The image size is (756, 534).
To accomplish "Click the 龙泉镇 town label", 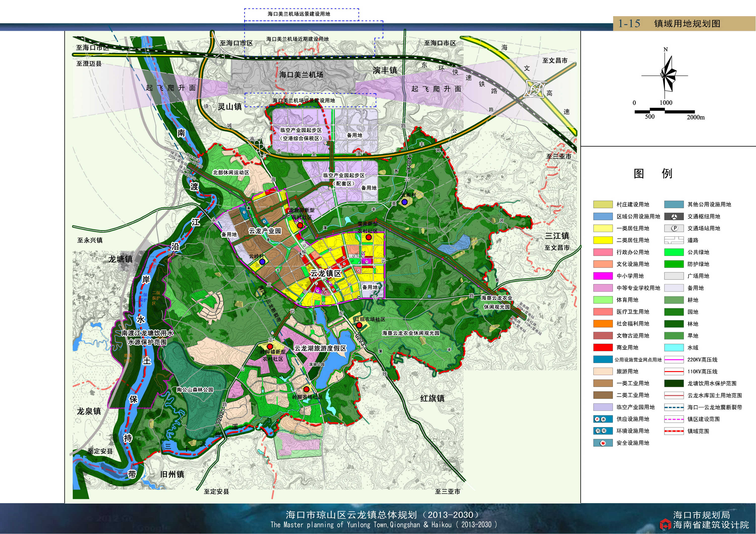I will pyautogui.click(x=89, y=411).
